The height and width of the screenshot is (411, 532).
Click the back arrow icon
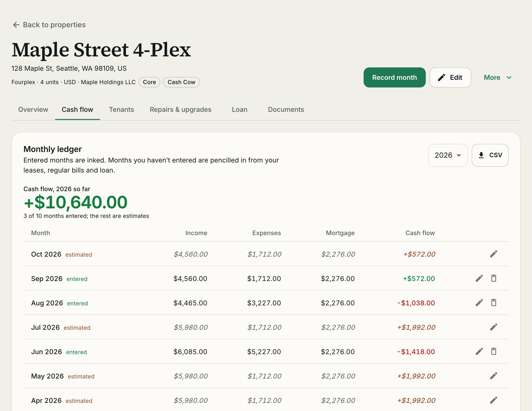point(16,25)
